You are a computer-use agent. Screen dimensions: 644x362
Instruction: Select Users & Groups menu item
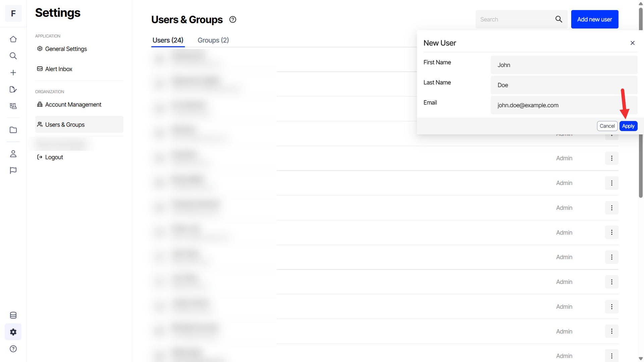point(79,125)
